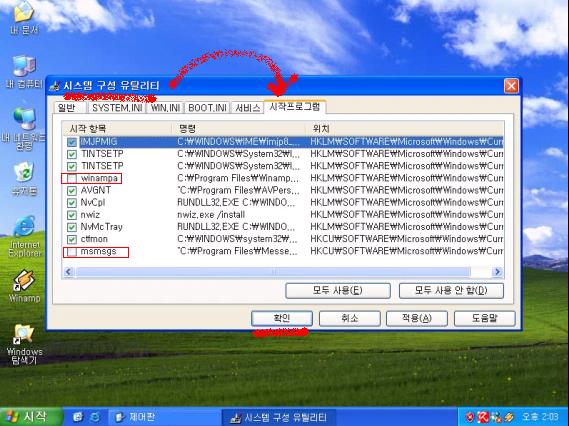The height and width of the screenshot is (426, 569).
Task: Click the nwiz.exe /install command cell
Action: 211,215
